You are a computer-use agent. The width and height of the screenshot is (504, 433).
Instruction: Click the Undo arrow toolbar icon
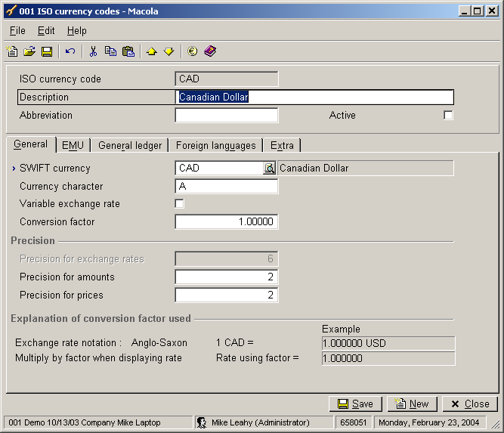(70, 51)
